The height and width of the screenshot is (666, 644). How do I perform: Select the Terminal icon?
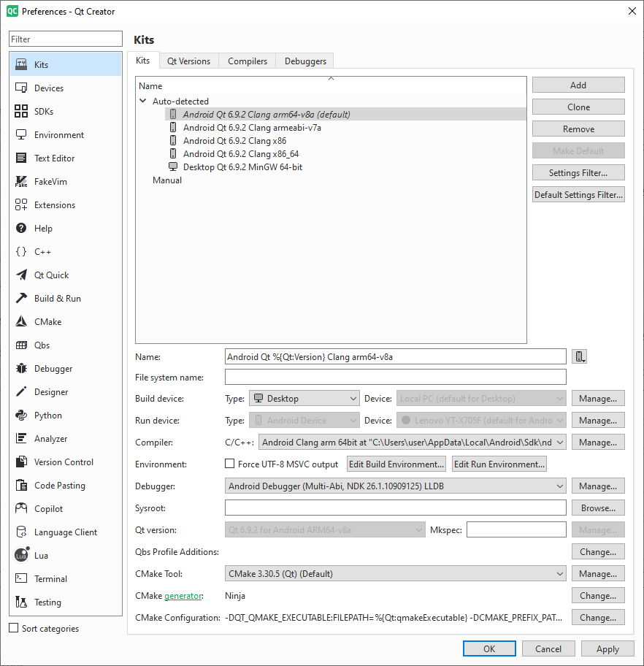click(x=21, y=578)
